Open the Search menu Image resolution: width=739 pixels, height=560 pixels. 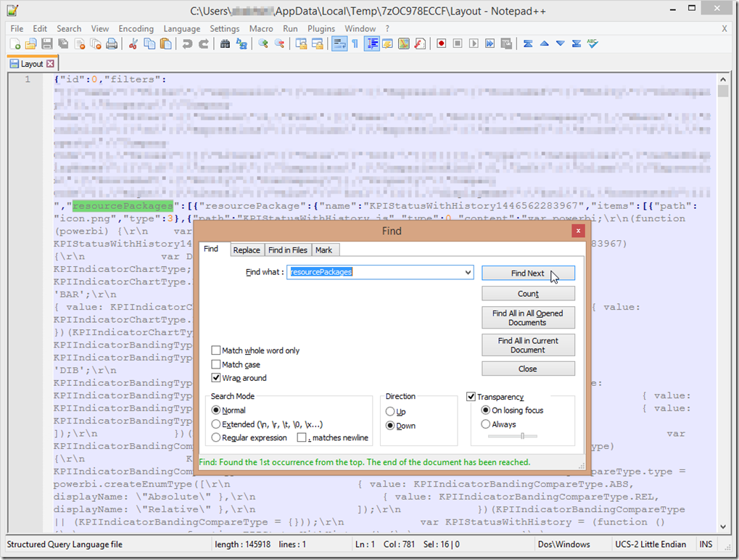coord(69,29)
